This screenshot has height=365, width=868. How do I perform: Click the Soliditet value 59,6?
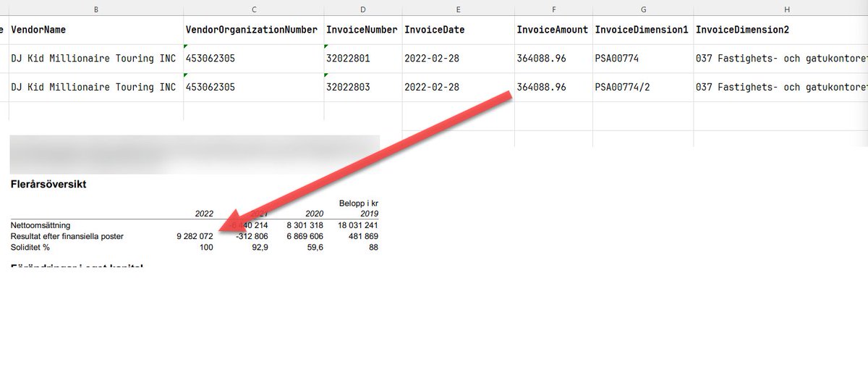[x=315, y=247]
